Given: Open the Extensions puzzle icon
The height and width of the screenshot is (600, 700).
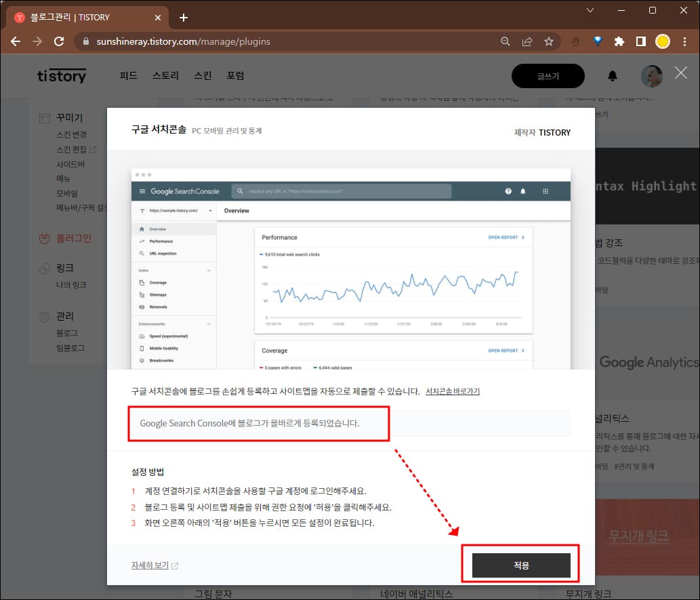Looking at the screenshot, I should click(619, 41).
